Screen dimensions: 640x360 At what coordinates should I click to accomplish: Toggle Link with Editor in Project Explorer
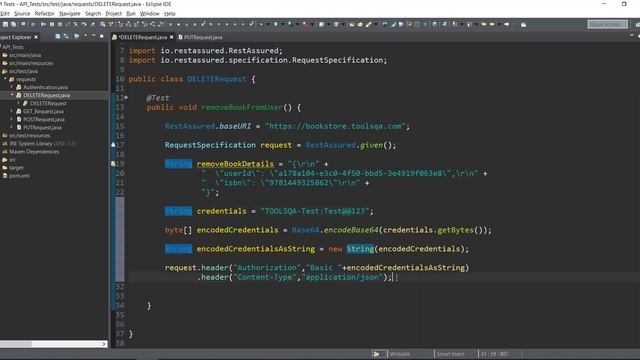click(66, 37)
